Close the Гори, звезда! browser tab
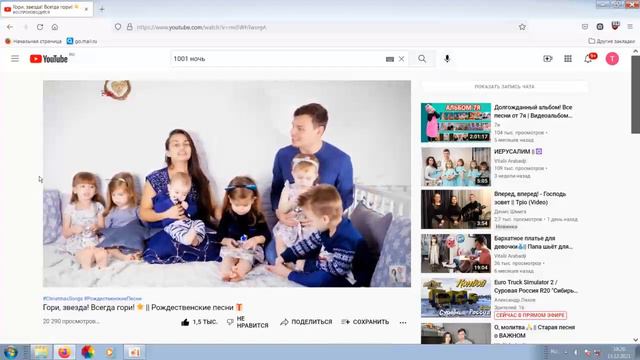640x360 pixels. pyautogui.click(x=87, y=9)
